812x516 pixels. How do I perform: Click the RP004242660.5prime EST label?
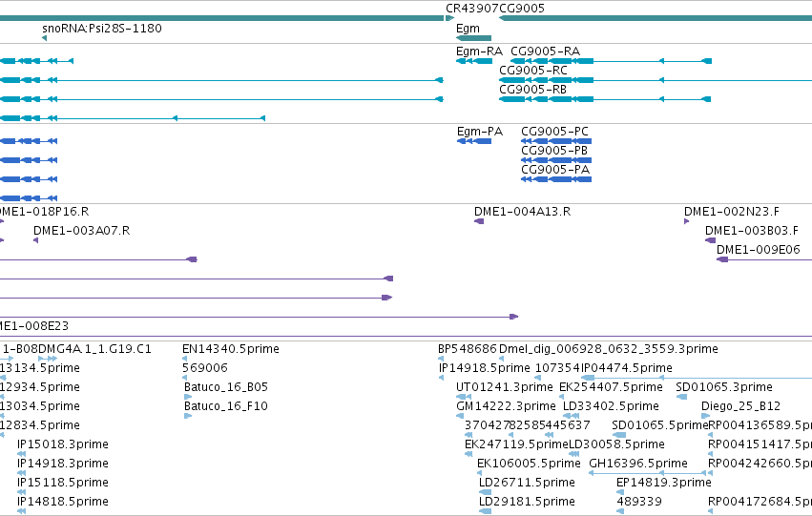760,464
